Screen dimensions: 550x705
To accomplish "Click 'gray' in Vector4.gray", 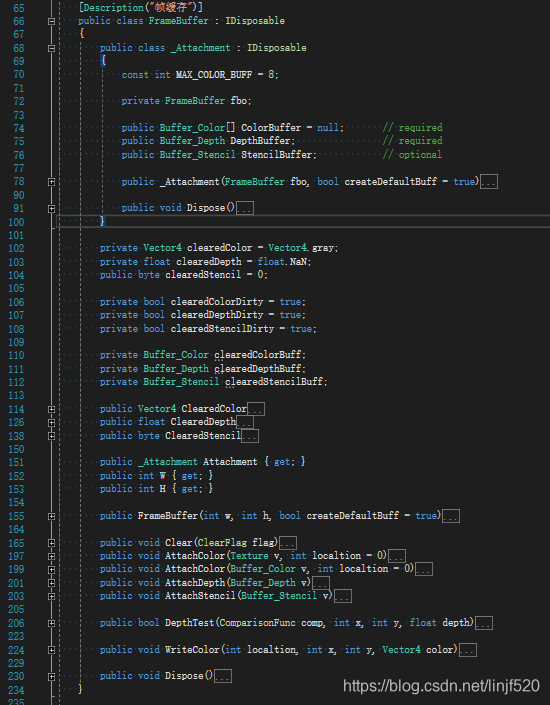I will 323,248.
